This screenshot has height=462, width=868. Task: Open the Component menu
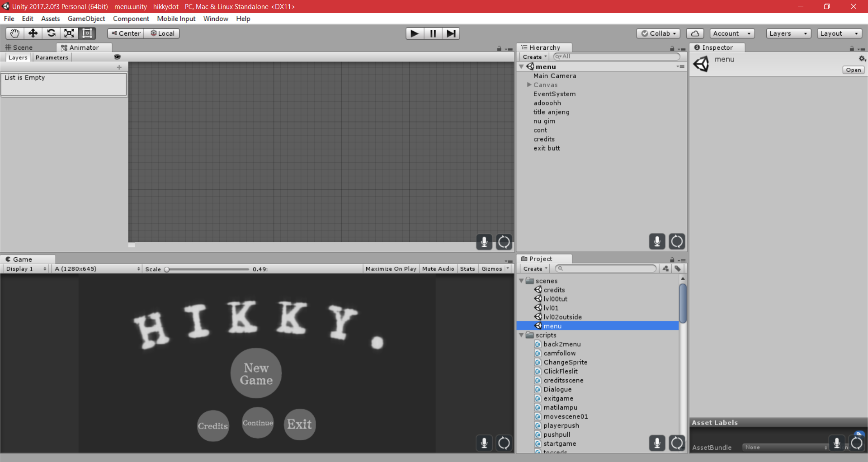(x=131, y=19)
